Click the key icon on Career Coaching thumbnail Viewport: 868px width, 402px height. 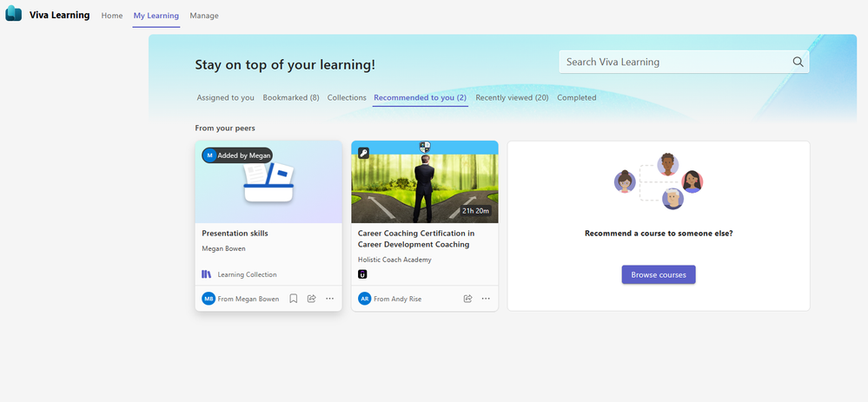(x=363, y=153)
